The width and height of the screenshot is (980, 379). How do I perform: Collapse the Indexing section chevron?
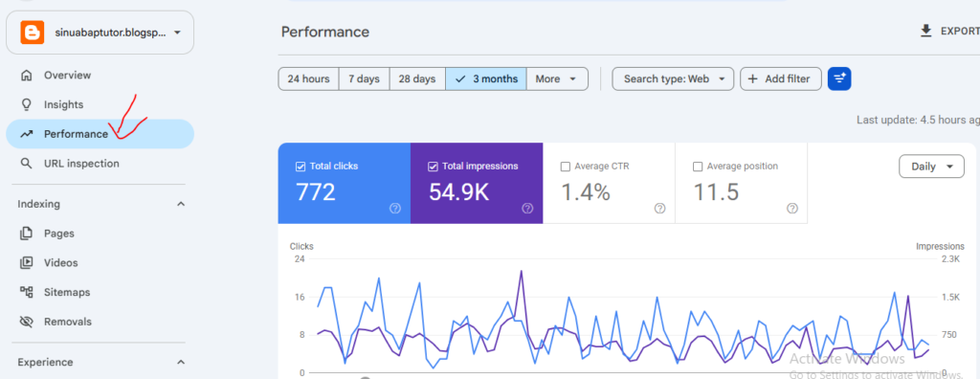pyautogui.click(x=181, y=204)
